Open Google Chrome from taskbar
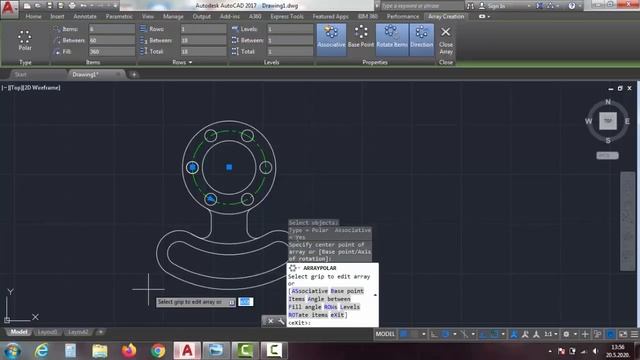The width and height of the screenshot is (640, 360). [158, 351]
